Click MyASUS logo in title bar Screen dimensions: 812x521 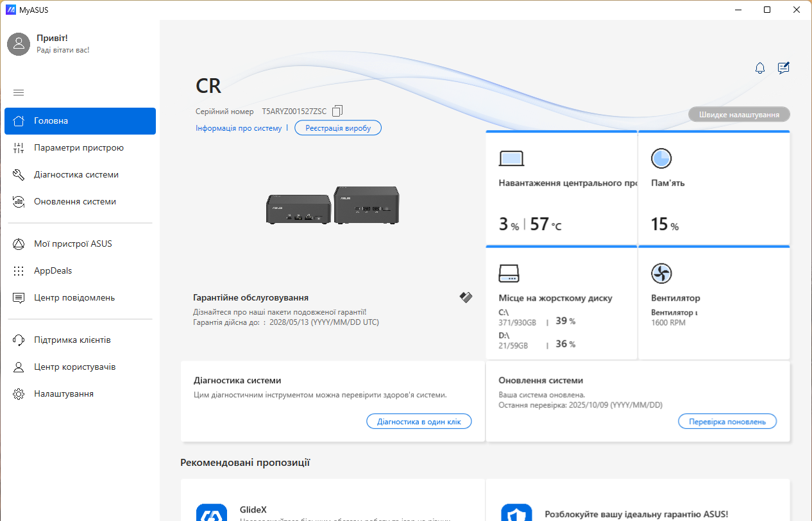point(10,10)
